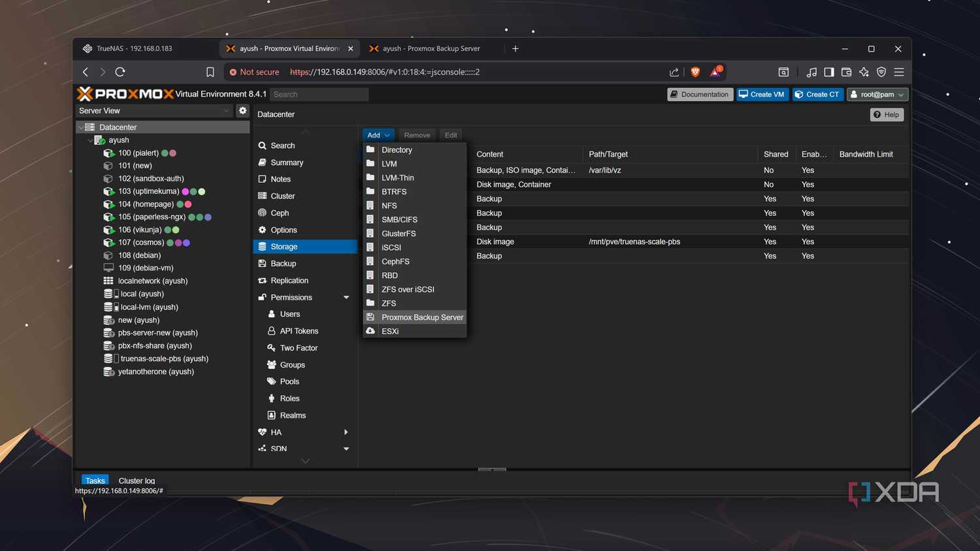
Task: Open the root@pam user menu
Action: click(877, 94)
